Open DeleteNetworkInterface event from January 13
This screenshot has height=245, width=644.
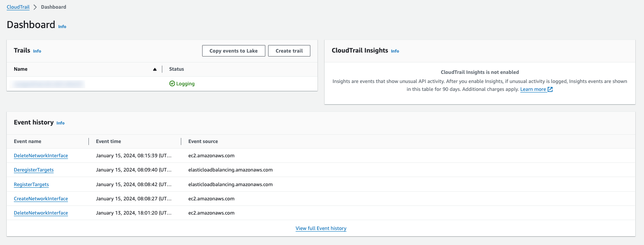(x=41, y=213)
